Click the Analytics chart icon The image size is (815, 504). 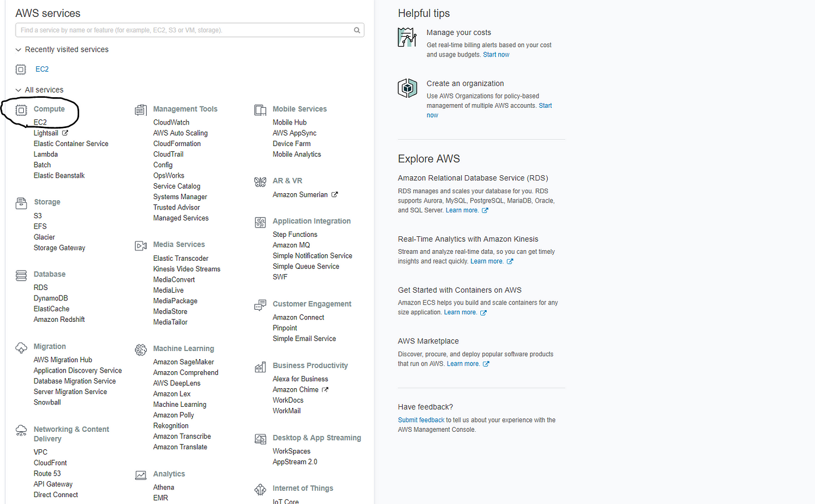pos(140,475)
